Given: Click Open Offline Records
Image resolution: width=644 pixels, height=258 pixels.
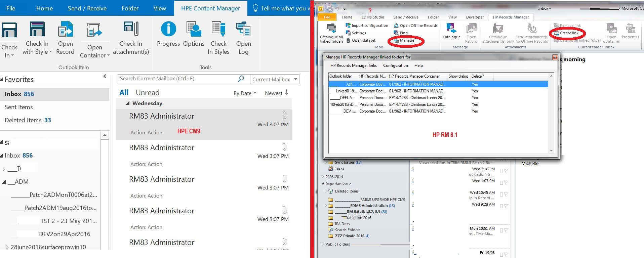Looking at the screenshot, I should tap(415, 26).
